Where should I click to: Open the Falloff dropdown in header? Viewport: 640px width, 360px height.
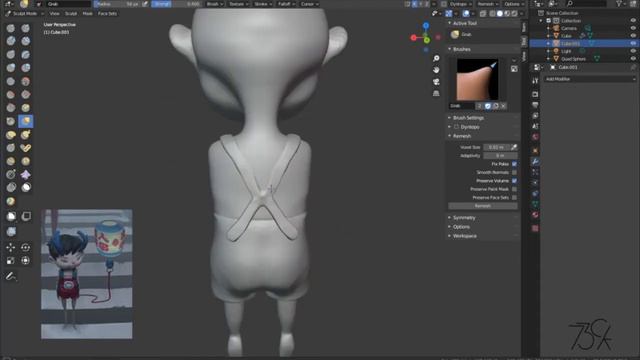286,4
